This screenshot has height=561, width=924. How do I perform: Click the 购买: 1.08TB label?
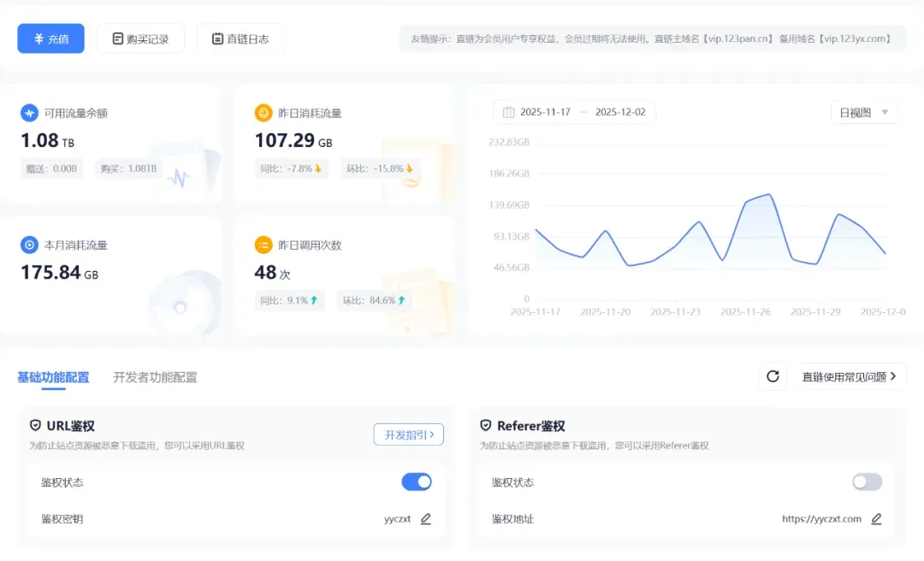[128, 168]
